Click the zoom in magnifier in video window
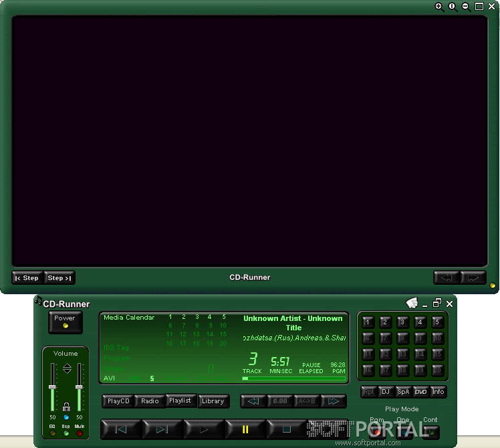500x448 pixels. (x=439, y=7)
